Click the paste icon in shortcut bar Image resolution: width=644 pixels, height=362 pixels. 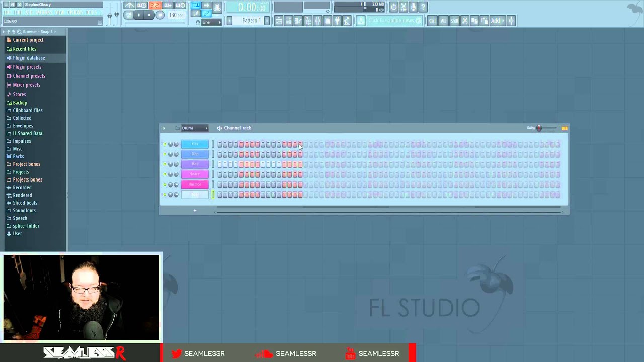click(x=484, y=21)
